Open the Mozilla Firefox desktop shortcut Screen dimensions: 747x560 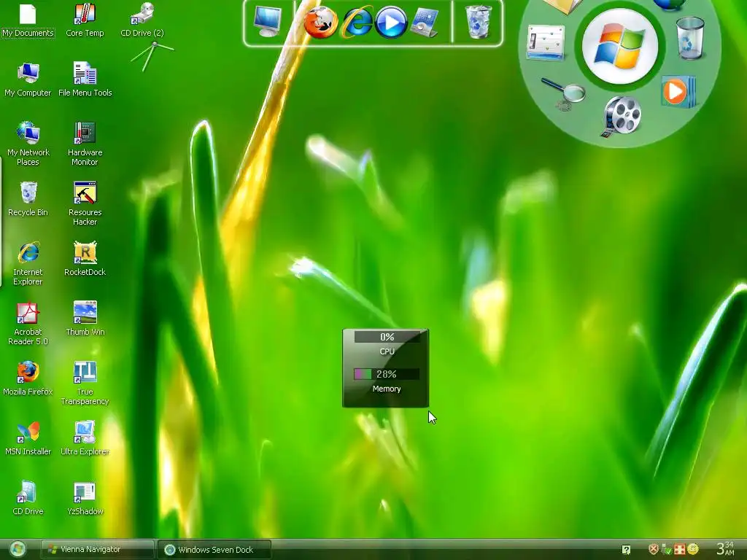coord(28,379)
